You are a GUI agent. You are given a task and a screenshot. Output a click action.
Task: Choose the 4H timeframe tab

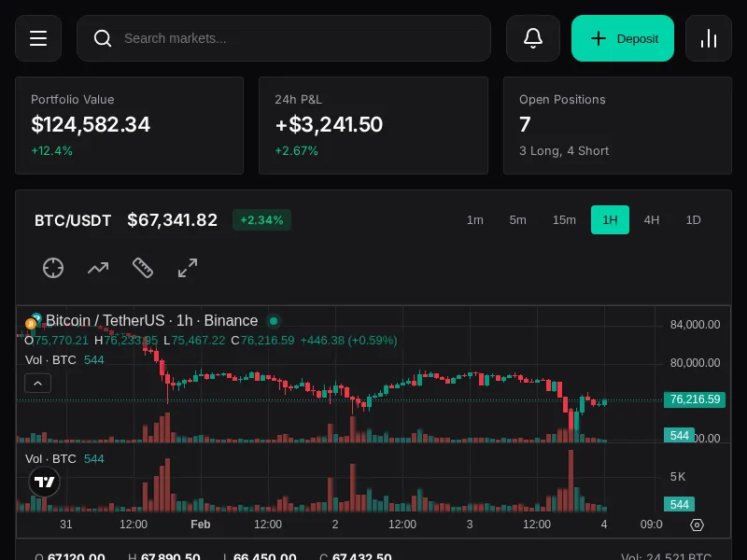click(652, 220)
